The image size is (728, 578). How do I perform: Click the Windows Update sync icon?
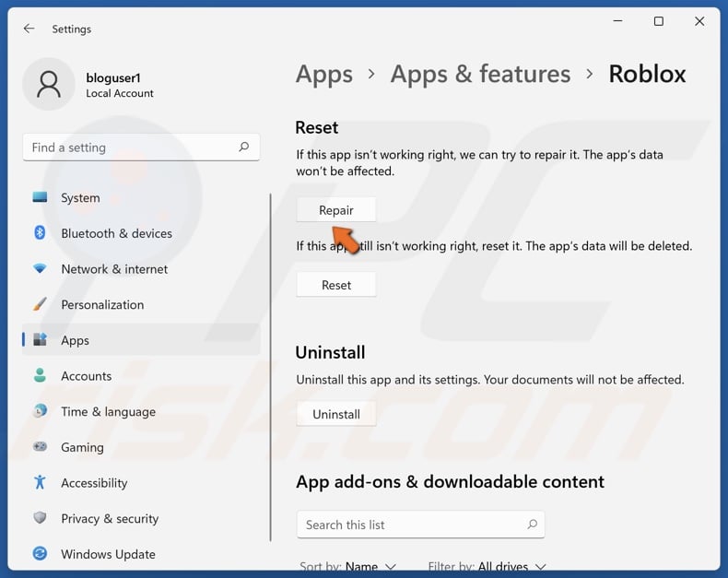point(40,553)
